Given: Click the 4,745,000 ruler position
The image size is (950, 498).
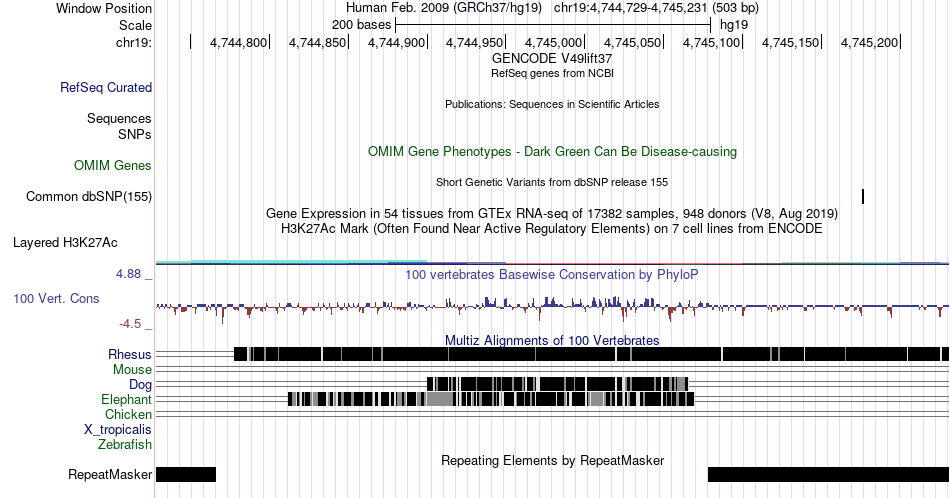Looking at the screenshot, I should pyautogui.click(x=553, y=42).
